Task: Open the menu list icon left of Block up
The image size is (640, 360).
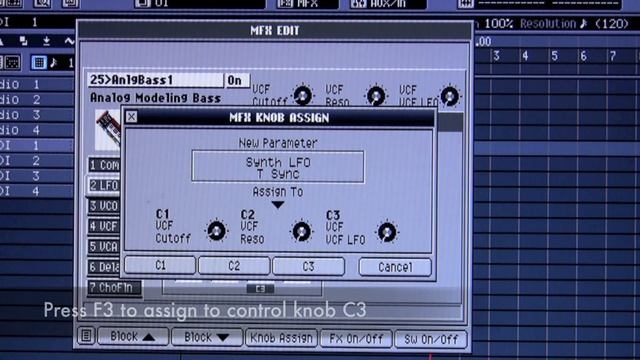Action: tap(86, 336)
